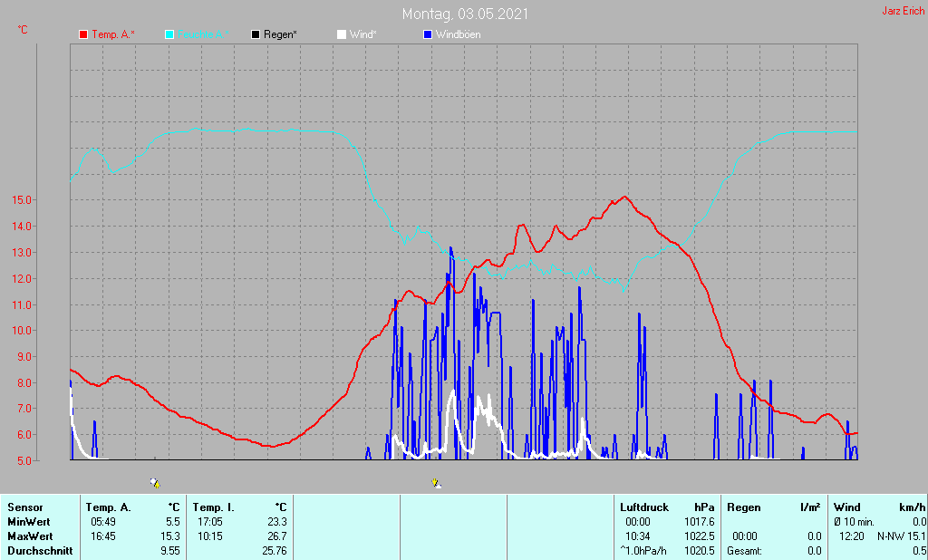Click the 12:20 wind maximum time
This screenshot has height=560, width=928.
click(x=851, y=536)
